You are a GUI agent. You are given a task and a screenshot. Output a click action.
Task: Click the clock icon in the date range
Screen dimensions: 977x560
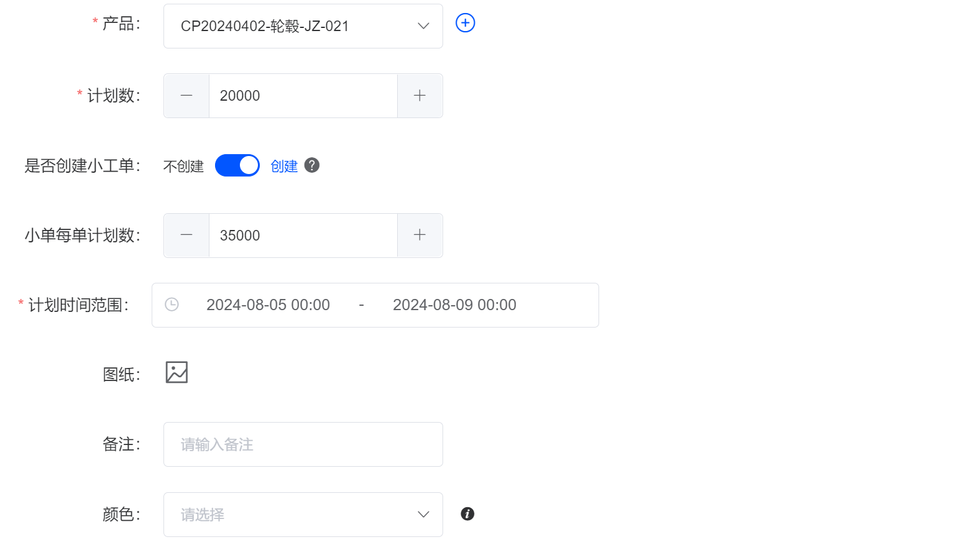click(x=172, y=305)
